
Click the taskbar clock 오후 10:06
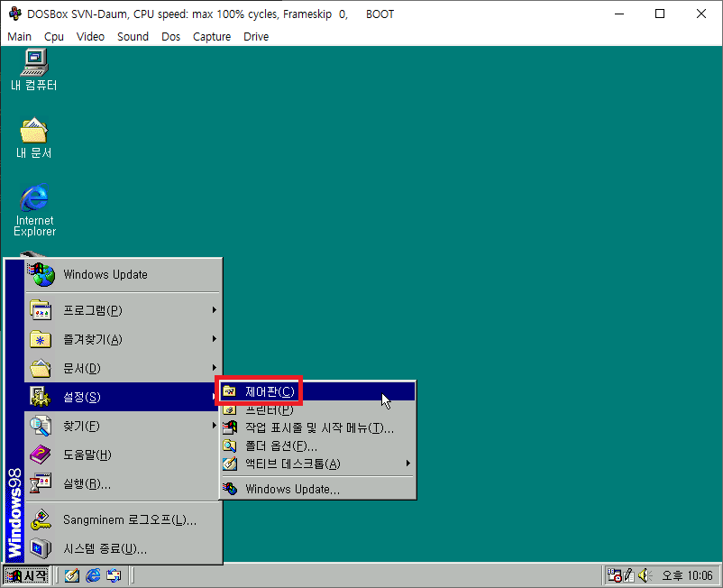click(x=687, y=575)
